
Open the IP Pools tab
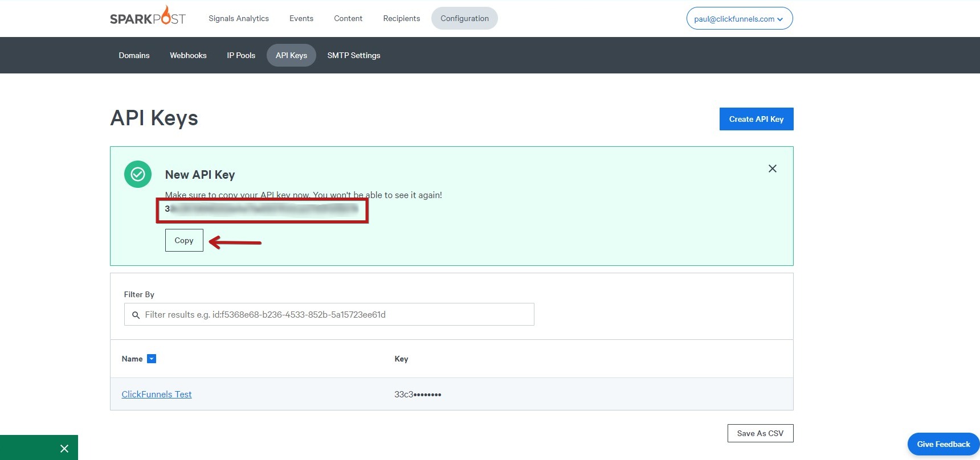[241, 55]
